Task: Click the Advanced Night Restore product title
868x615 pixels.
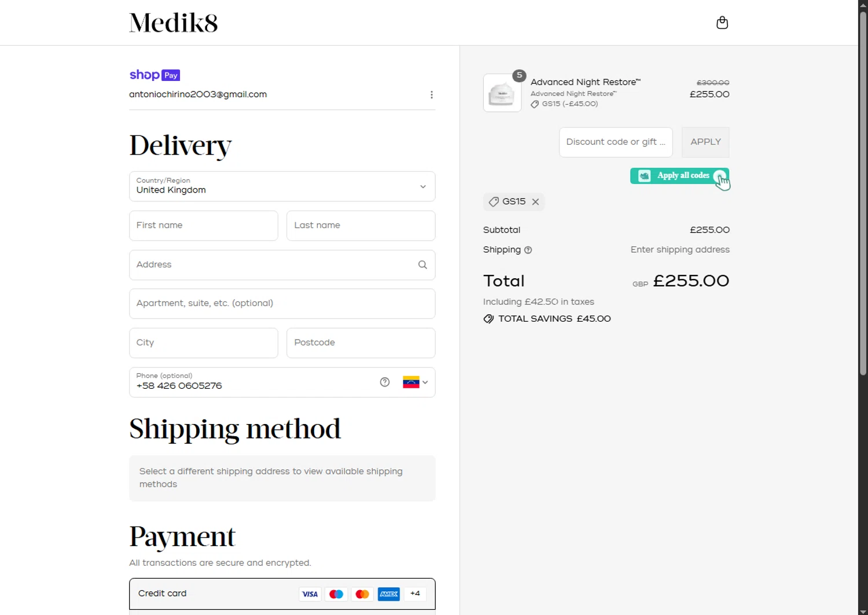Action: [x=586, y=82]
